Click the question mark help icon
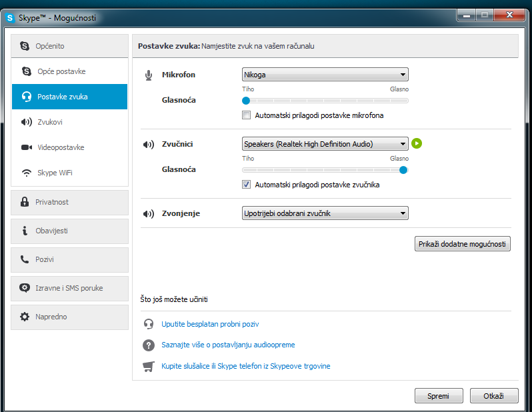The height and width of the screenshot is (412, 532). pos(149,345)
